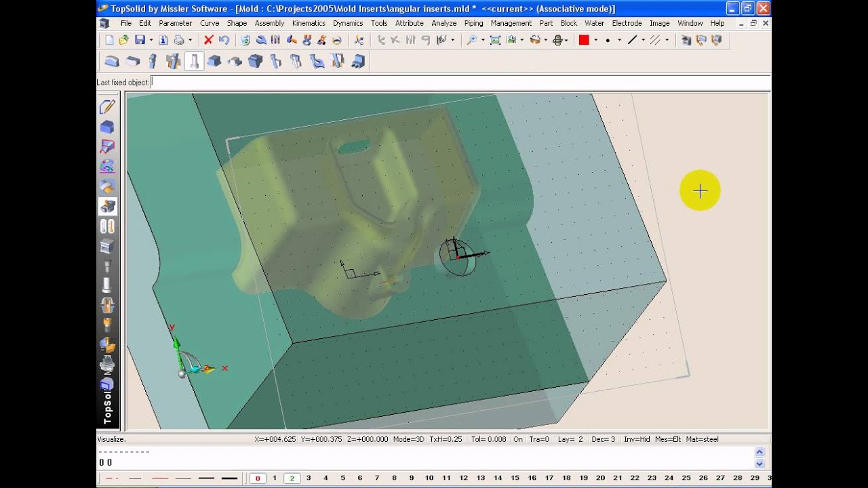This screenshot has height=488, width=868.
Task: Toggle layer 20 in the layer bar
Action: [601, 479]
